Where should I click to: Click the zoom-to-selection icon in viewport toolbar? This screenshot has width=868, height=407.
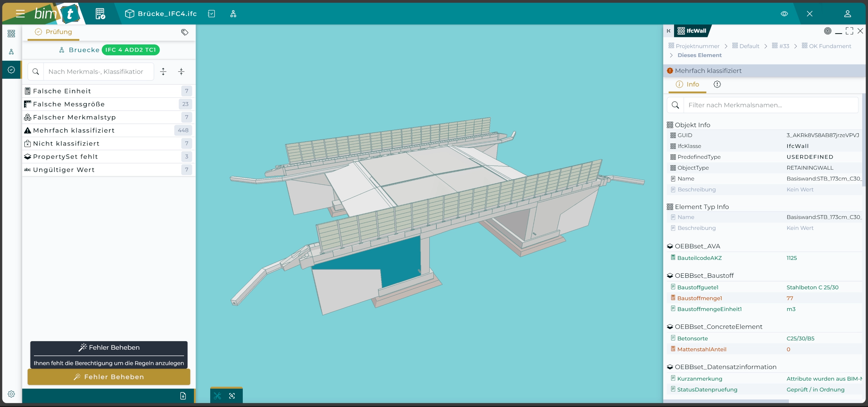[x=232, y=396]
